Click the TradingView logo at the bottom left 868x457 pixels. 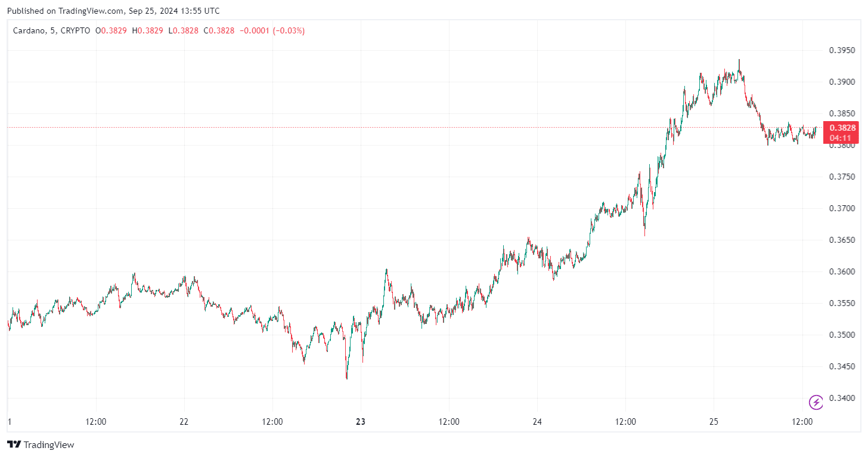coord(41,444)
